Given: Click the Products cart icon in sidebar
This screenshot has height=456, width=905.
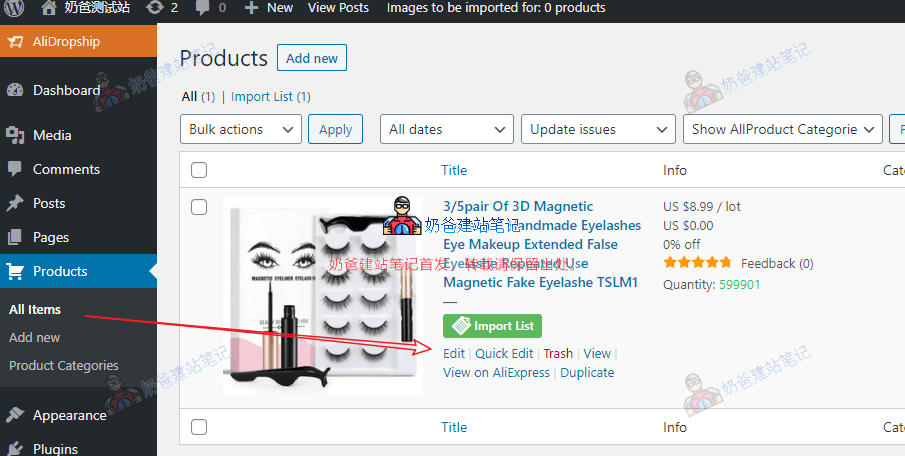Looking at the screenshot, I should 15,271.
